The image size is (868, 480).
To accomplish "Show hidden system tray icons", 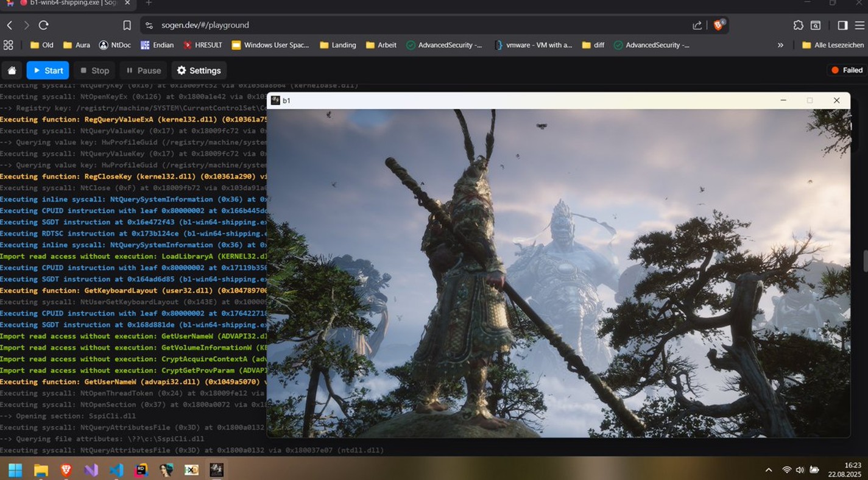I will (768, 470).
